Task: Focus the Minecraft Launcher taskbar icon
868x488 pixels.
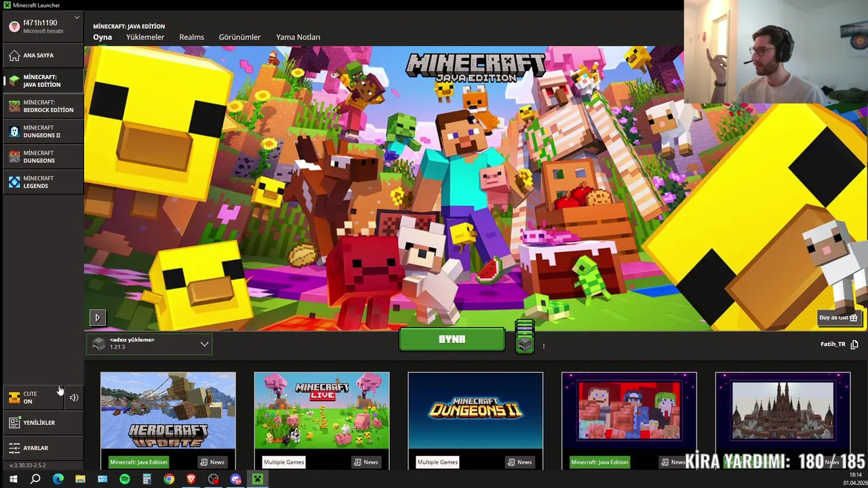Action: (258, 479)
